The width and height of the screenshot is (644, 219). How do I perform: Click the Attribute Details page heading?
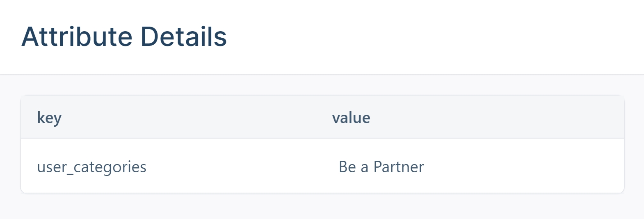tap(124, 36)
